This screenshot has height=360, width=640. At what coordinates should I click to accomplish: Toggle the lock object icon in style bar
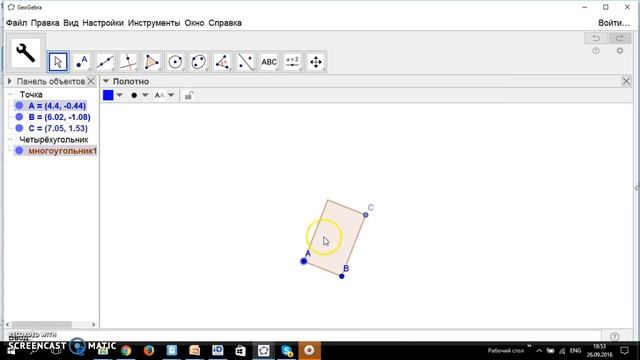tap(189, 96)
